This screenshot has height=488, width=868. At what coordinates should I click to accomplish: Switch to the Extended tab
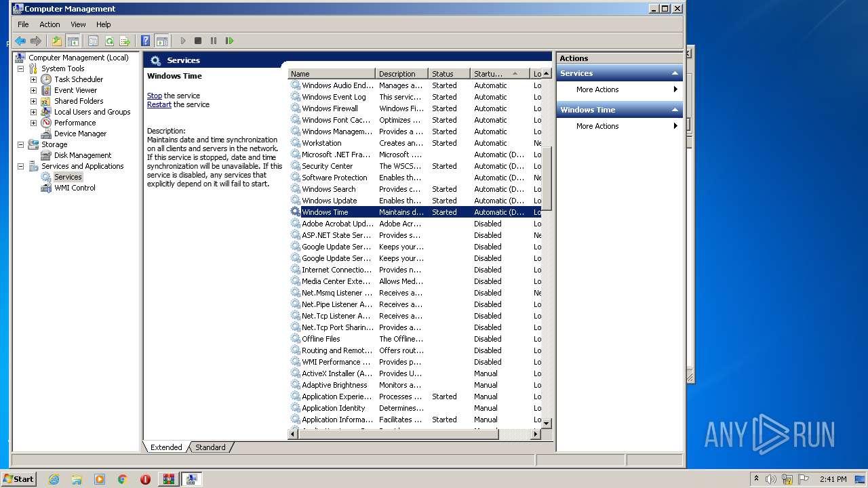pos(166,447)
